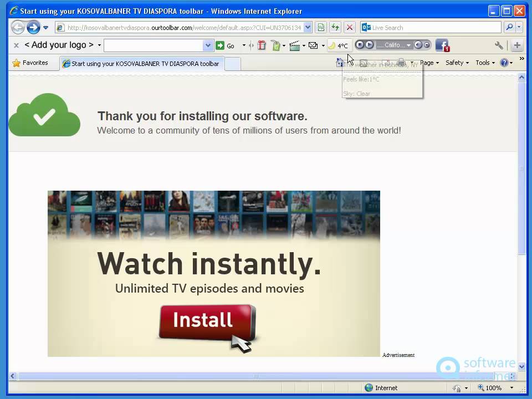Click the green price tag toolbar icon
Viewport: 532px width, 399px height.
pos(276,45)
